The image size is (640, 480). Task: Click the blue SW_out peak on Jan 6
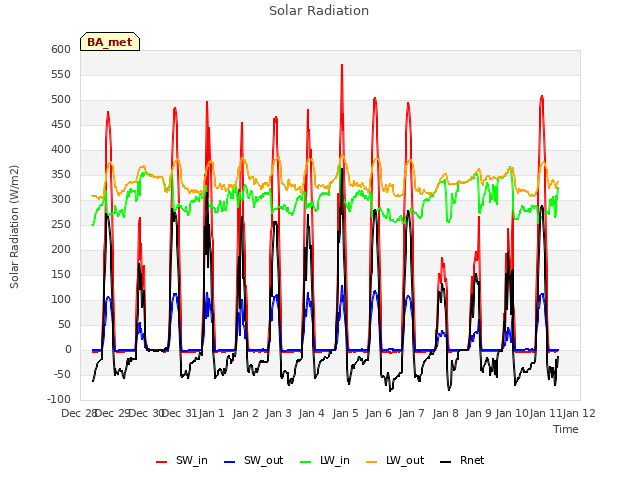pos(375,291)
